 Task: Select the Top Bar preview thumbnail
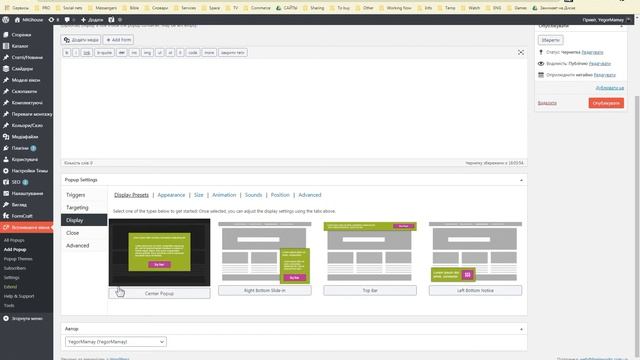(x=370, y=251)
